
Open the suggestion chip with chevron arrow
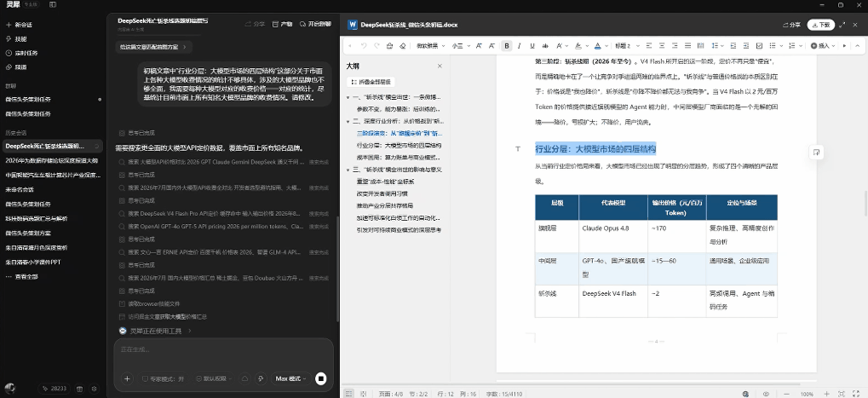click(154, 47)
